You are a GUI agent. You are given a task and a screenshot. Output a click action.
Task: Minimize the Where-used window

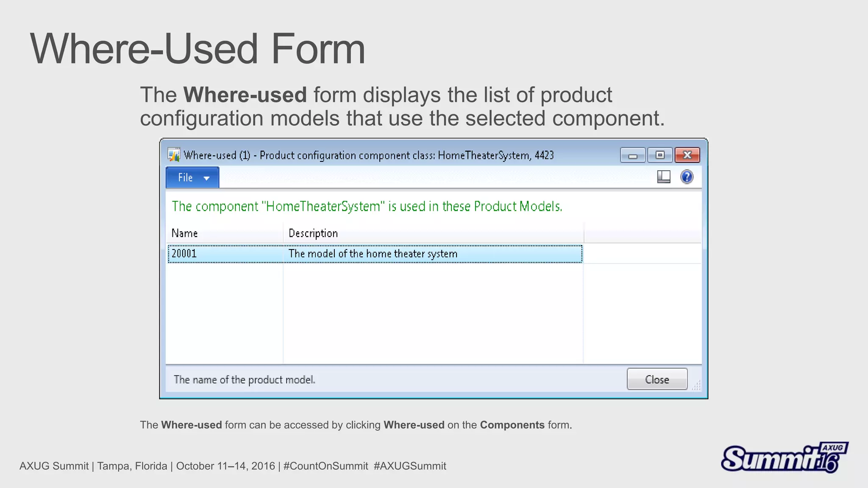pos(633,155)
